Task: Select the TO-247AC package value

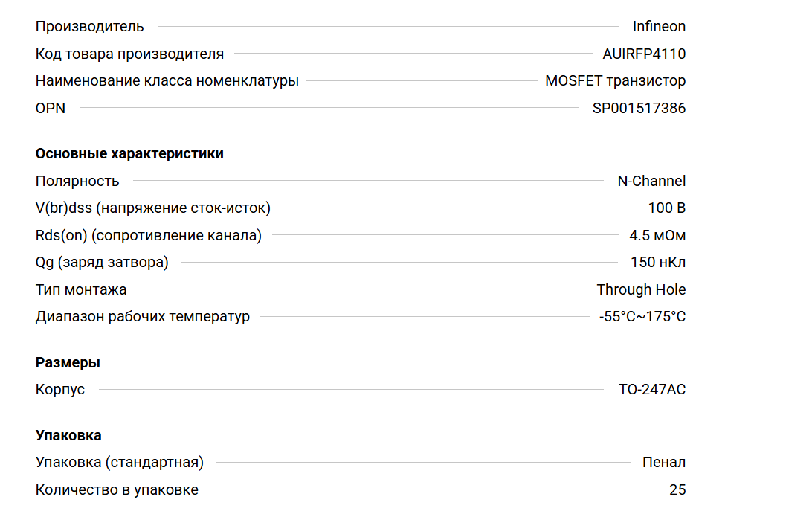Action: pos(652,389)
